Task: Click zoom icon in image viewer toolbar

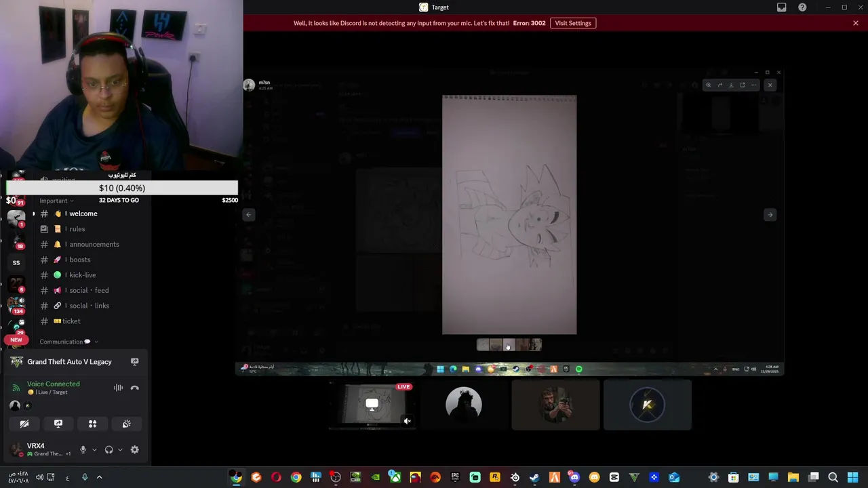Action: click(708, 85)
